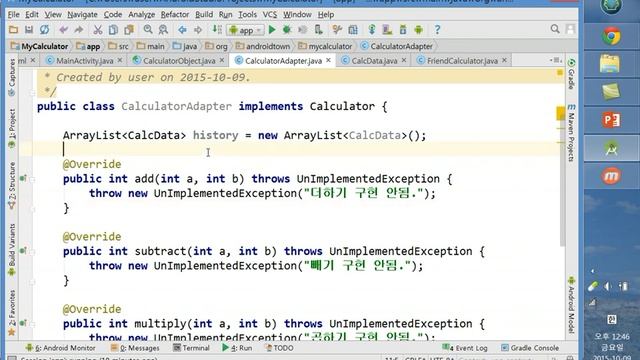The width and height of the screenshot is (640, 360).
Task: Select the mycalculator breadcrumb folder
Action: coord(325,47)
